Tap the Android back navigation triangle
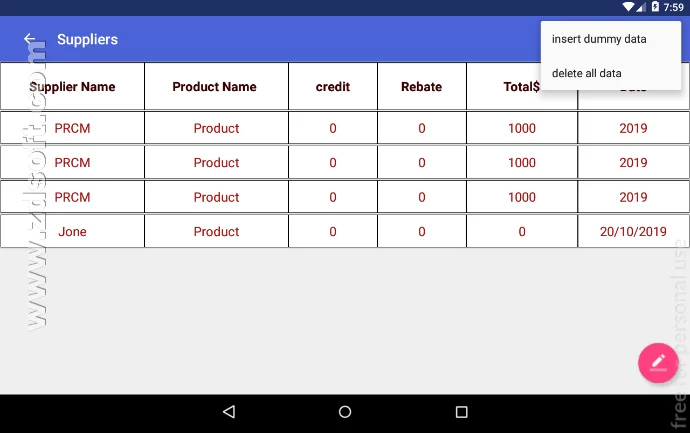Image resolution: width=690 pixels, height=433 pixels. click(x=229, y=412)
